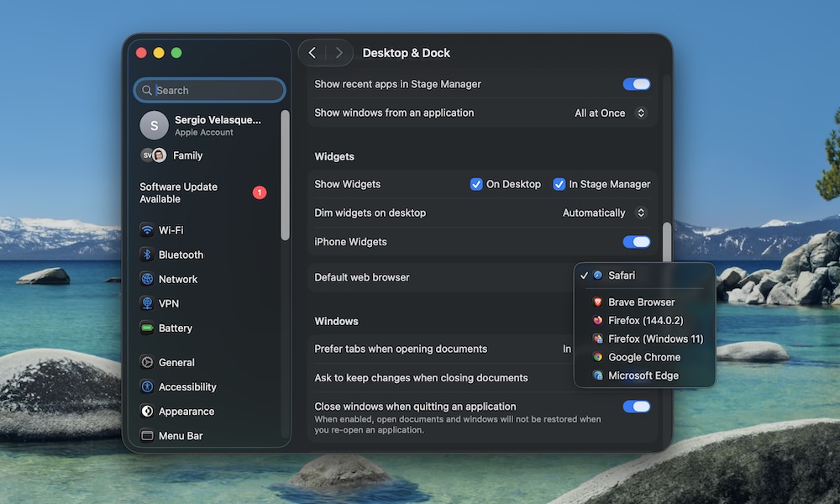Uncheck In Stage Manager for widgets
Screen dimensions: 840x504
559,184
